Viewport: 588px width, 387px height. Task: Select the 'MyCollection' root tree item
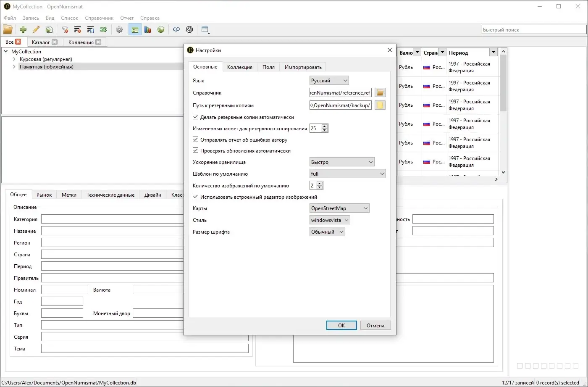26,52
